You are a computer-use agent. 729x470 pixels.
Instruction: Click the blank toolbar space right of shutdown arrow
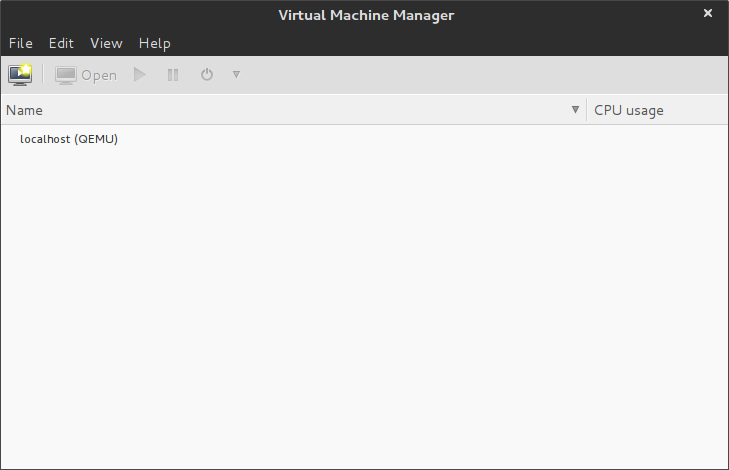pyautogui.click(x=480, y=75)
